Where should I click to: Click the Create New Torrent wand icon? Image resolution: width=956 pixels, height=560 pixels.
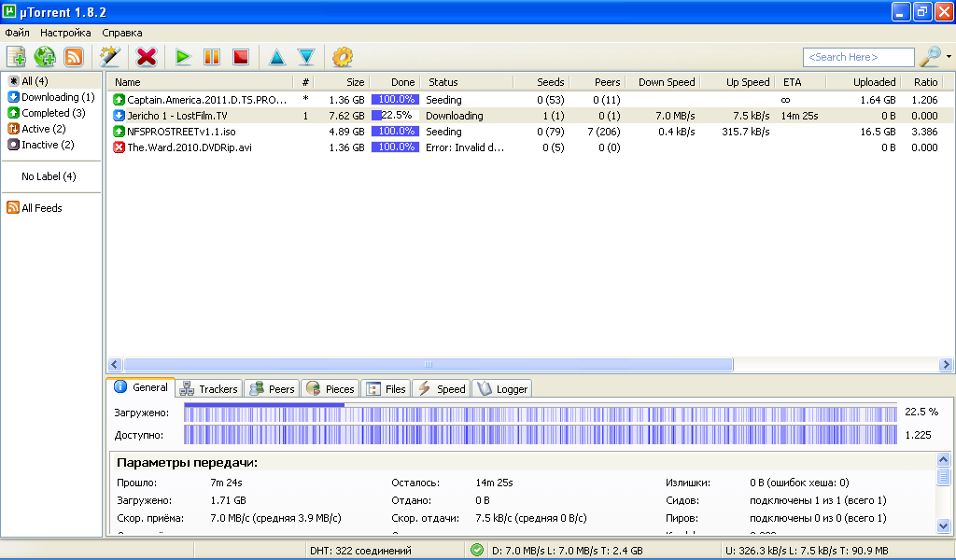(x=110, y=57)
